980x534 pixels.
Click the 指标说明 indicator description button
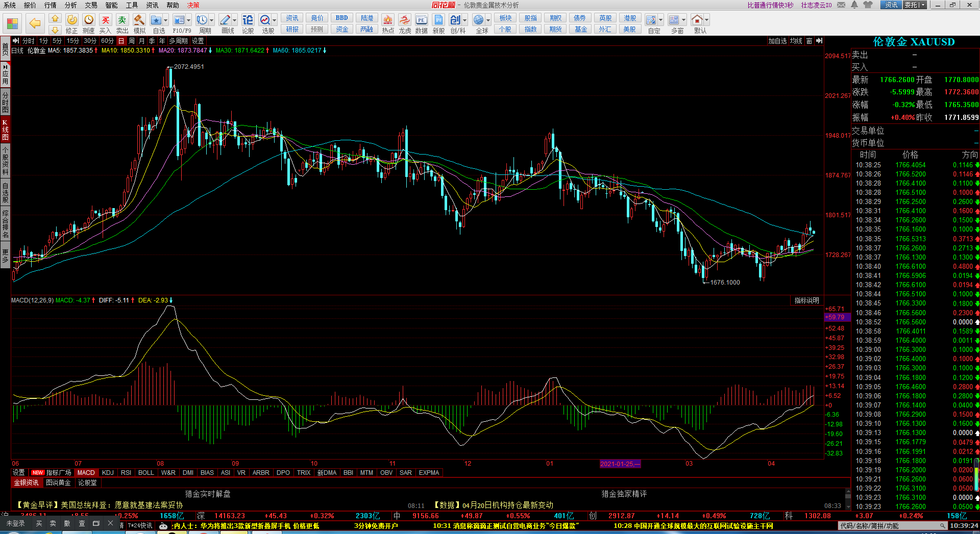tap(806, 300)
